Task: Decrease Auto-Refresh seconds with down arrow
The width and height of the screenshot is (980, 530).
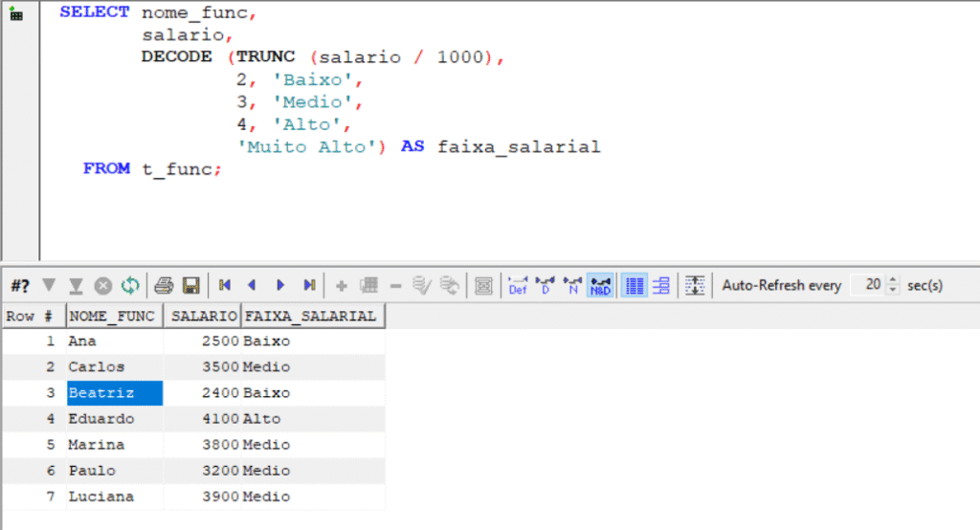Action: (894, 290)
